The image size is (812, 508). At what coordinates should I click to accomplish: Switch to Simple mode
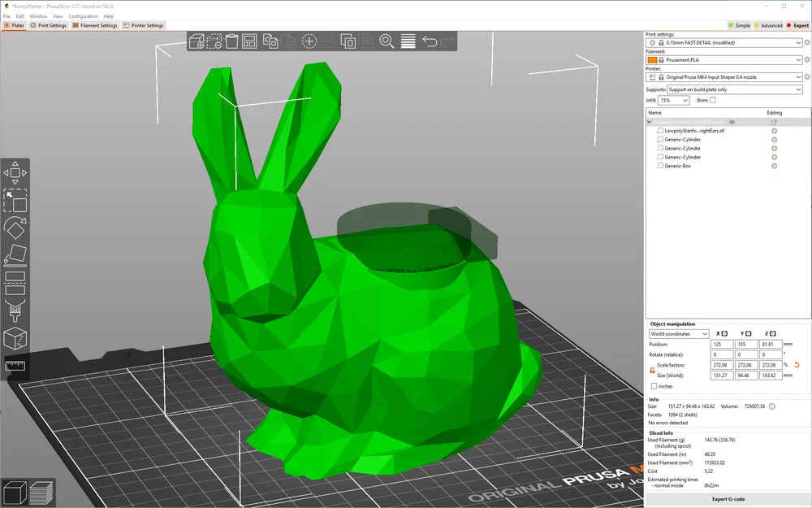741,25
